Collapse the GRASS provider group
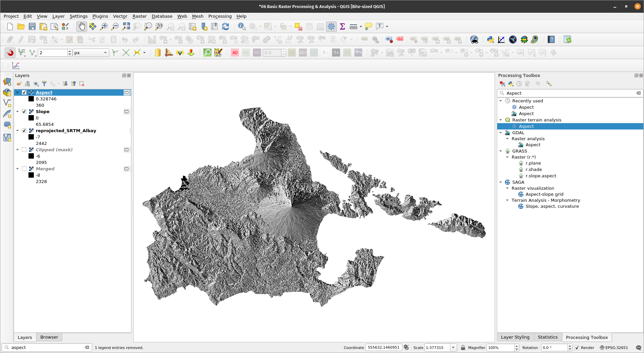 501,151
